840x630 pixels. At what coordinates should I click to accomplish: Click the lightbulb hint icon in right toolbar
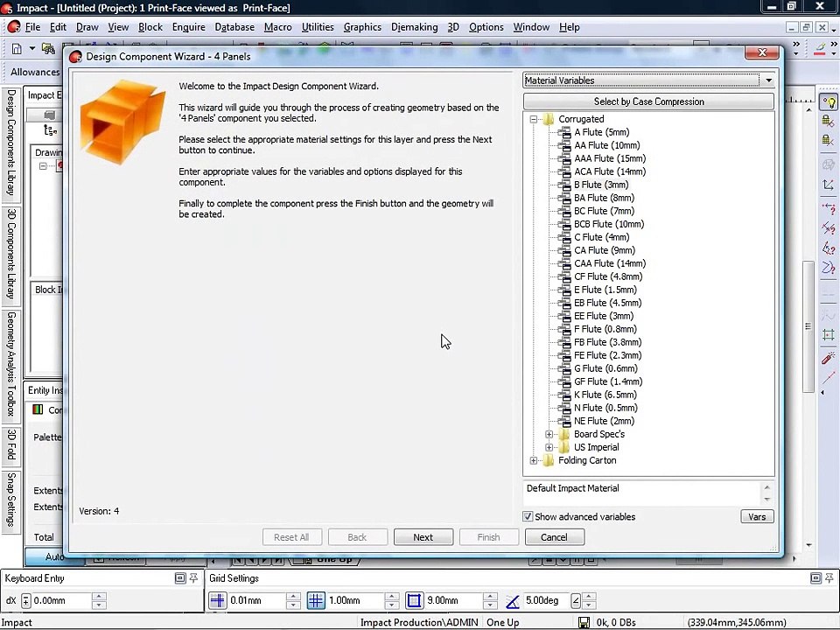[x=829, y=102]
